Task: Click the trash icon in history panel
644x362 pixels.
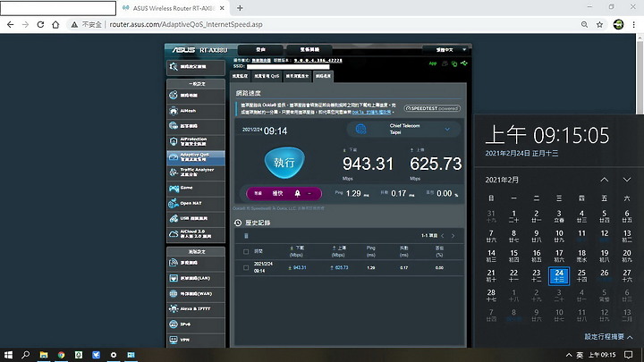Action: point(246,236)
